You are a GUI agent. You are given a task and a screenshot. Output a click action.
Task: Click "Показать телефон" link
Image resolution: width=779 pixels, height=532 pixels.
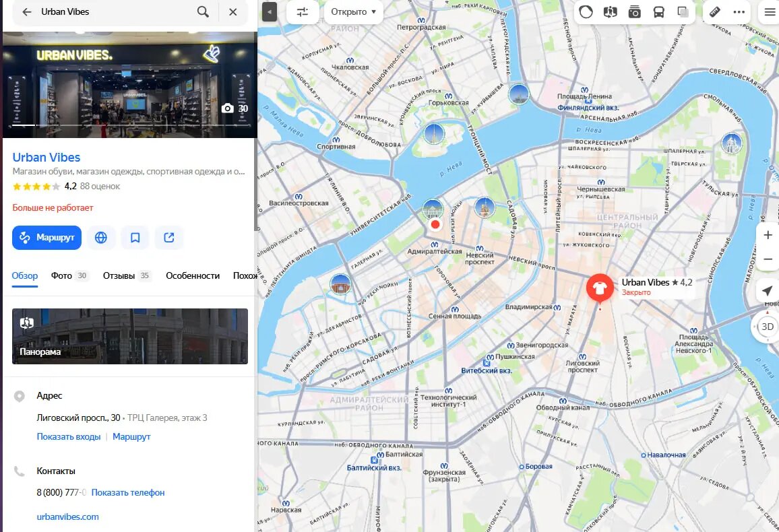pos(127,493)
